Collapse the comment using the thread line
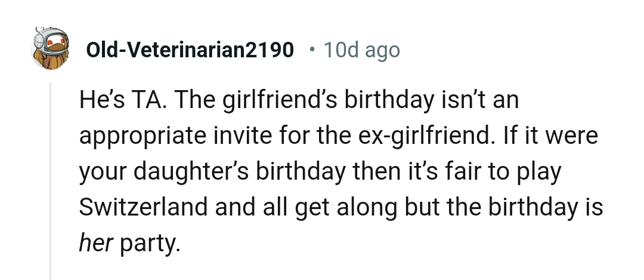This screenshot has width=644, height=280. [x=51, y=179]
